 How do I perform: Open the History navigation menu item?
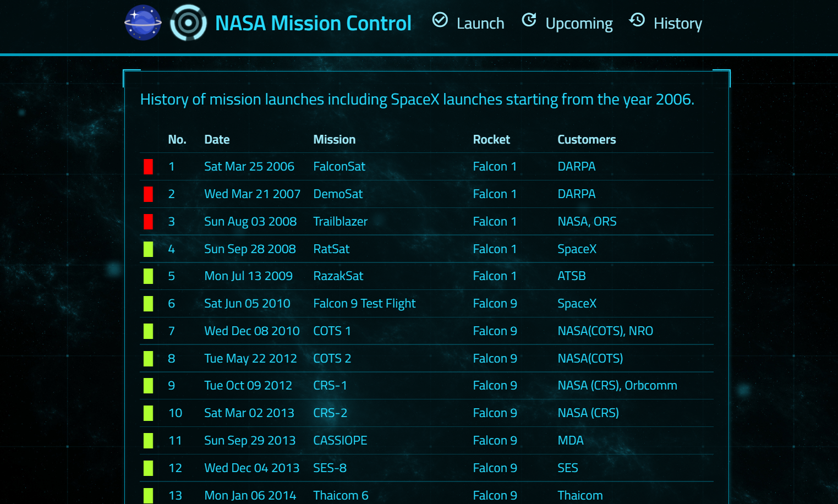pyautogui.click(x=677, y=23)
